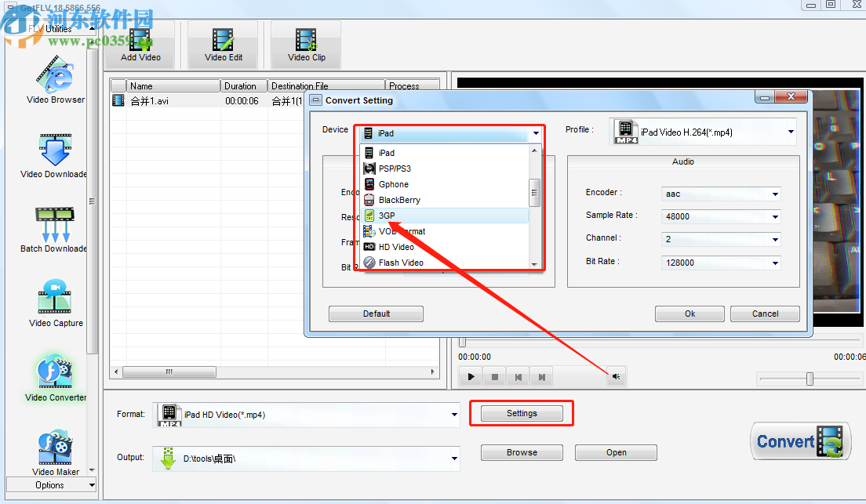The image size is (866, 504).
Task: Expand the Format dropdown
Action: coord(454,415)
